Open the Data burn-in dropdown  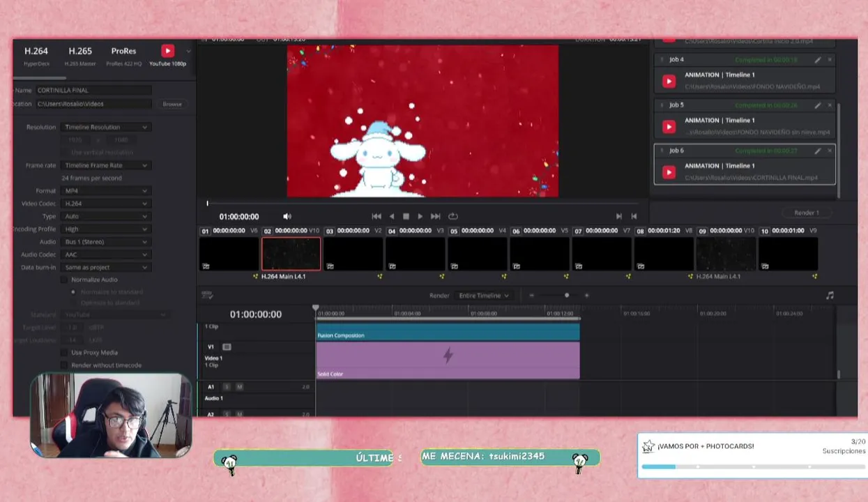[x=106, y=267]
